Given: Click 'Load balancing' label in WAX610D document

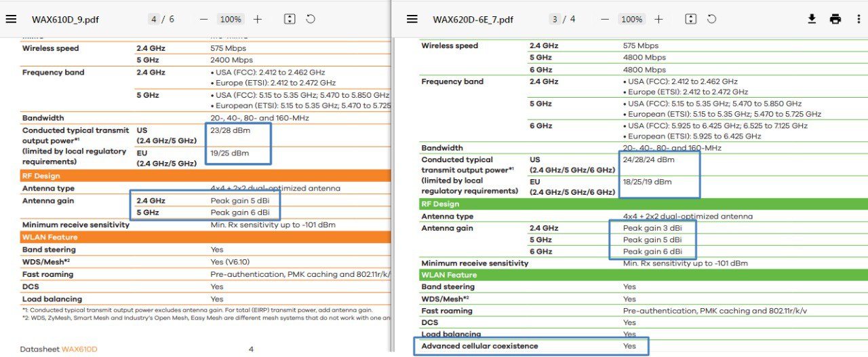Looking at the screenshot, I should point(52,299).
